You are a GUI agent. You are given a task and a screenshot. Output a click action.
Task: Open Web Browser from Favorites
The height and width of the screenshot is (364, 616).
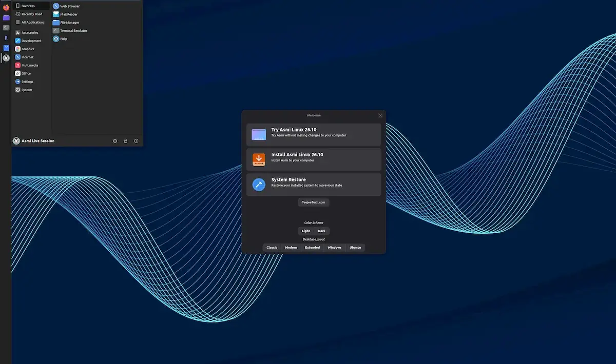[x=67, y=6]
